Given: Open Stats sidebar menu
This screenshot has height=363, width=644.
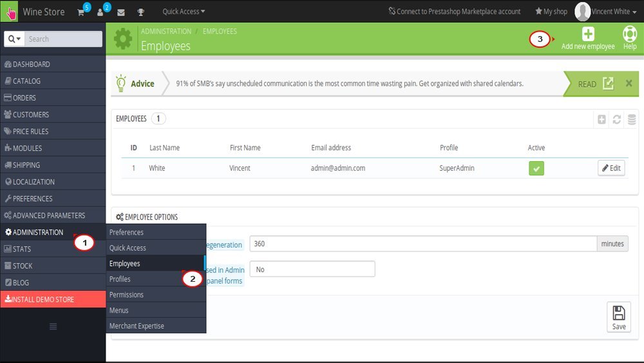Looking at the screenshot, I should point(53,249).
